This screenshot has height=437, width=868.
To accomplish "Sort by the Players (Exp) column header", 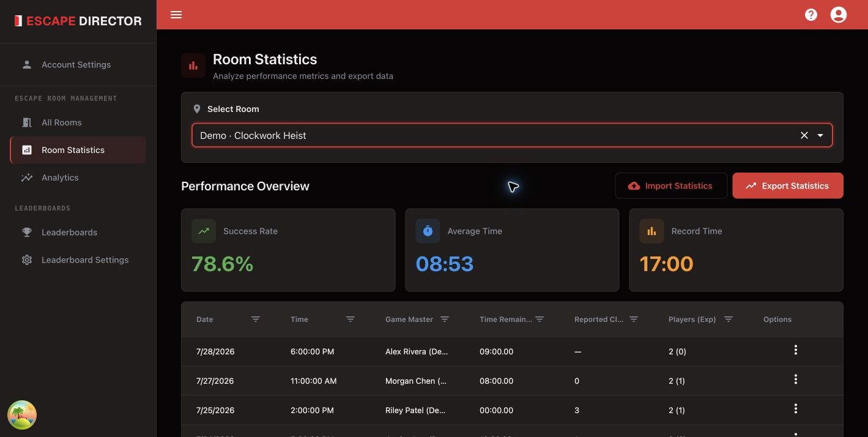I will (692, 319).
